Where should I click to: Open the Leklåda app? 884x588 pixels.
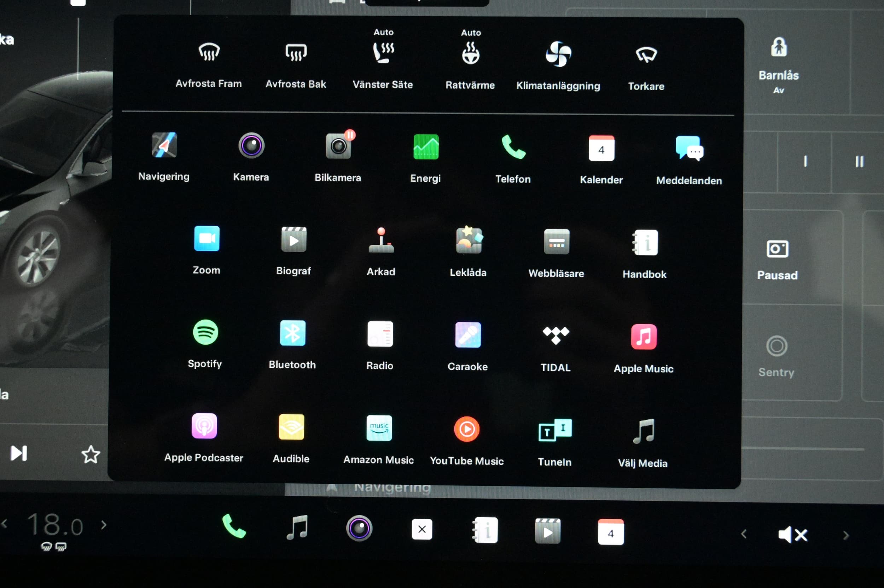point(469,252)
